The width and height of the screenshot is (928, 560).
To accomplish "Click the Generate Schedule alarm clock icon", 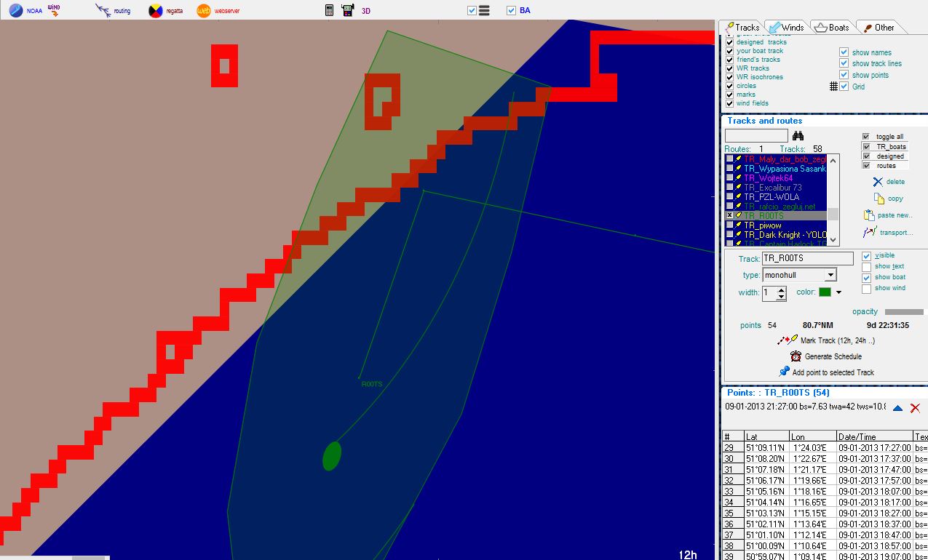I will pos(796,356).
